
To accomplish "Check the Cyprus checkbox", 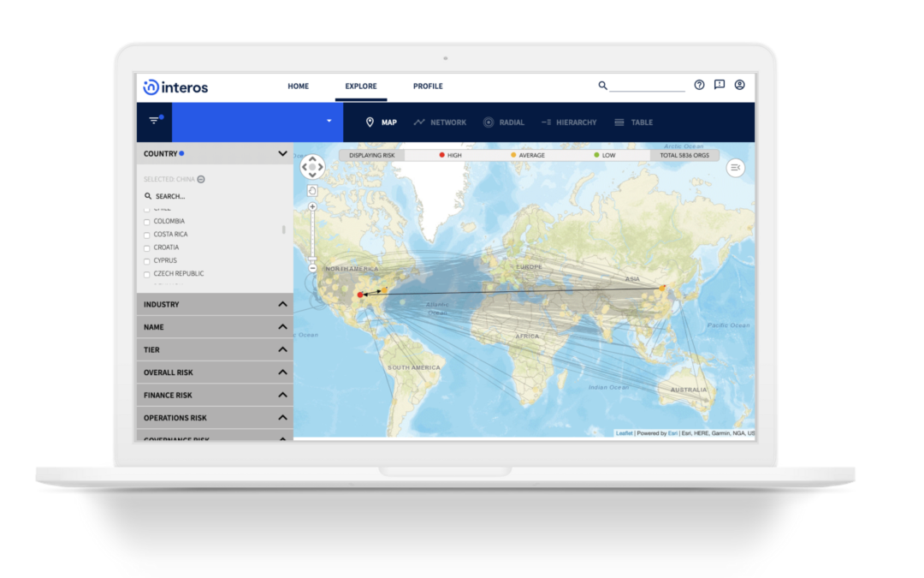I will (147, 261).
